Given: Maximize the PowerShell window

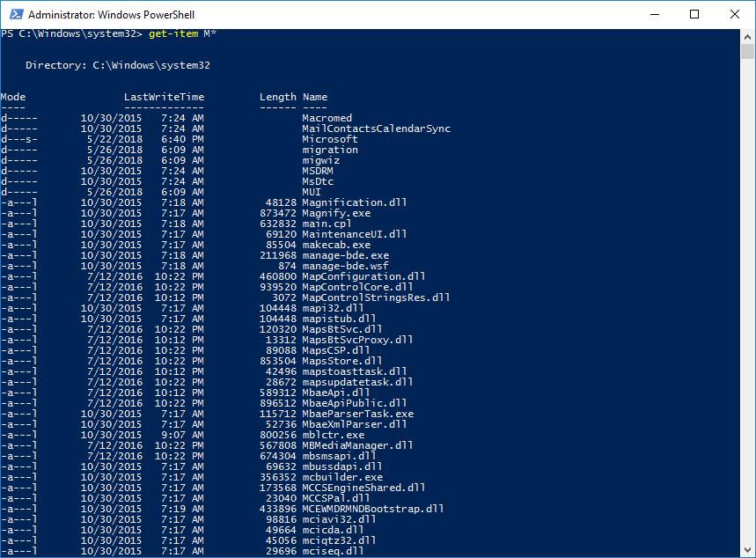Looking at the screenshot, I should point(694,15).
